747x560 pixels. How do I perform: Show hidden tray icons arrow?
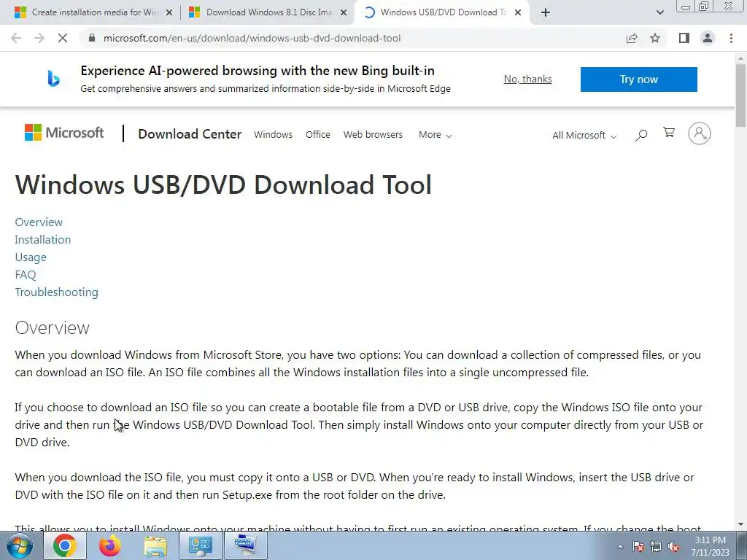[620, 546]
